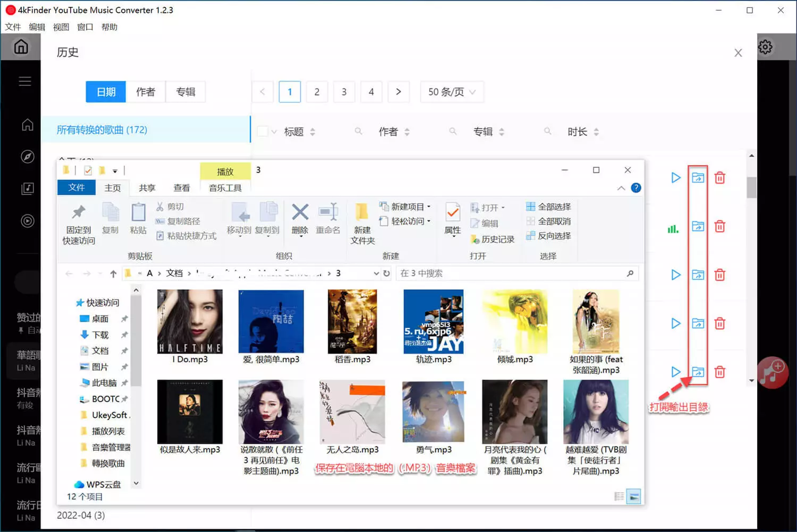Click the red add-music floating button
The height and width of the screenshot is (532, 797).
[x=772, y=372]
